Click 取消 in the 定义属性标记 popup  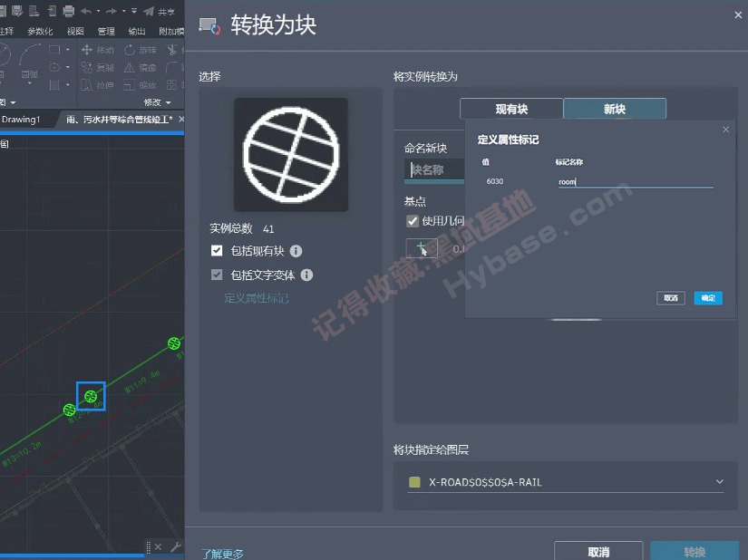671,298
